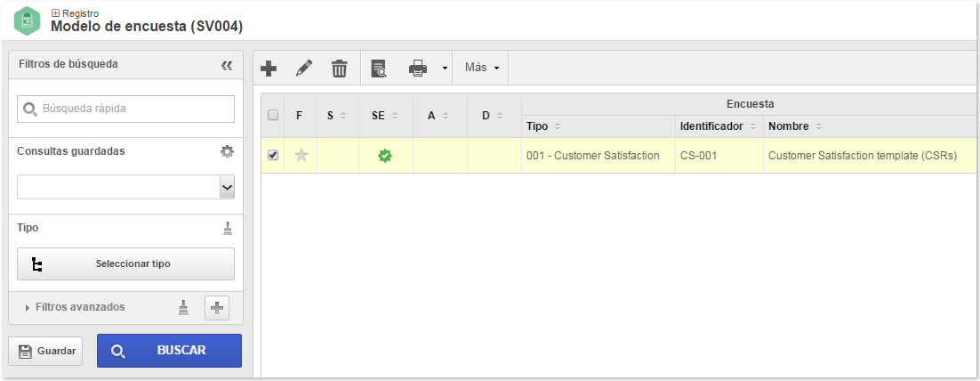Viewport: 980px width, 381px height.
Task: Click the pencil edit icon in toolbar
Action: pyautogui.click(x=304, y=69)
